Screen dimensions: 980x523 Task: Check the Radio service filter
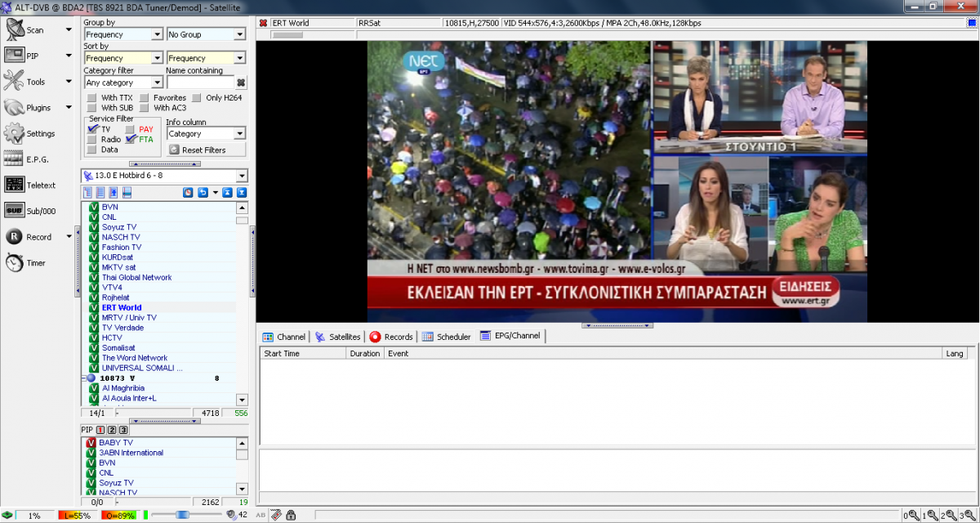click(x=91, y=140)
